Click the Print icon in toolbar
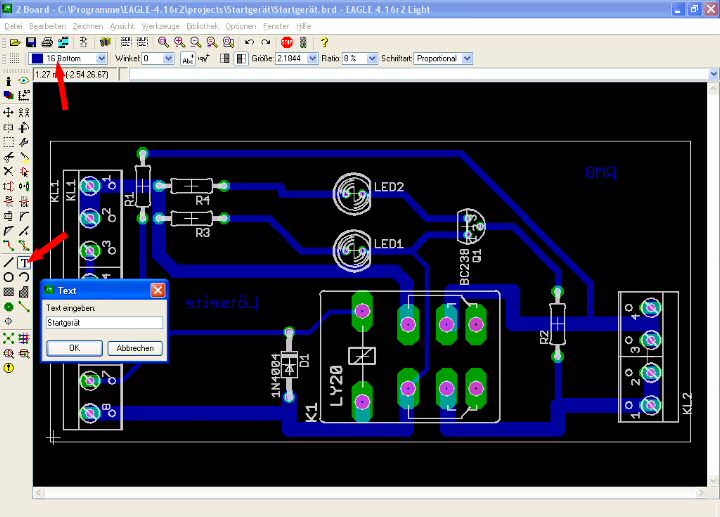This screenshot has width=720, height=517. (47, 42)
